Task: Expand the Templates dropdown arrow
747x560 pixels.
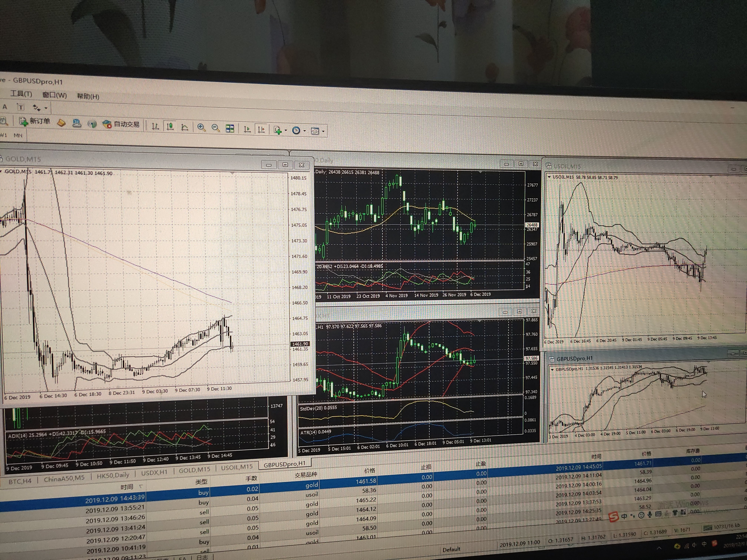Action: click(323, 132)
